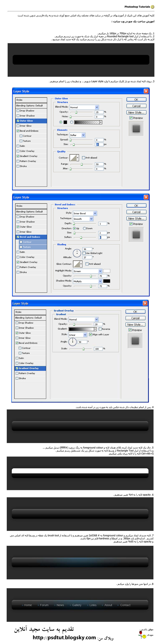Enable Stroke checkbox in Gradient Overlay dialog

click(17, 378)
